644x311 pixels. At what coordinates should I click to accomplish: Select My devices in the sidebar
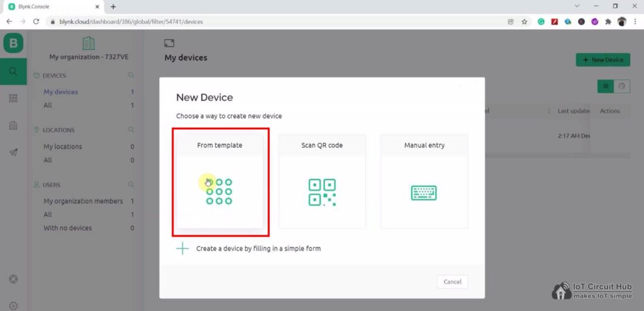tap(61, 92)
